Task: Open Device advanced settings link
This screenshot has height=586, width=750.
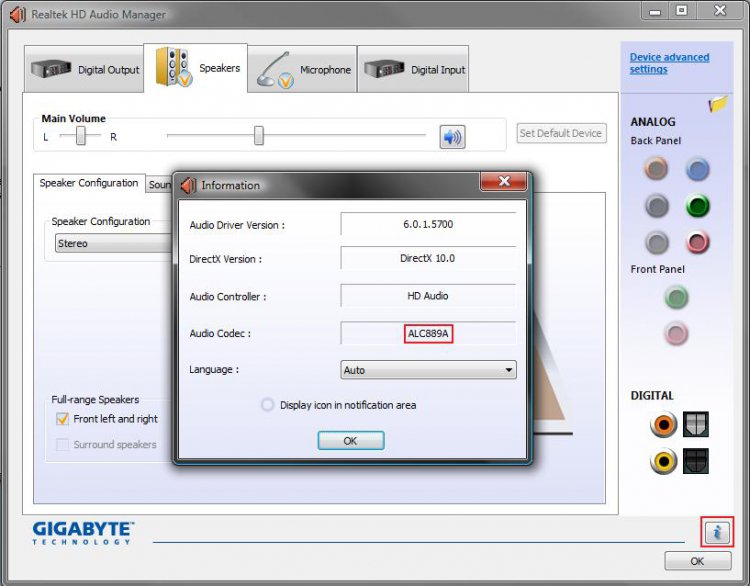Action: pyautogui.click(x=669, y=63)
